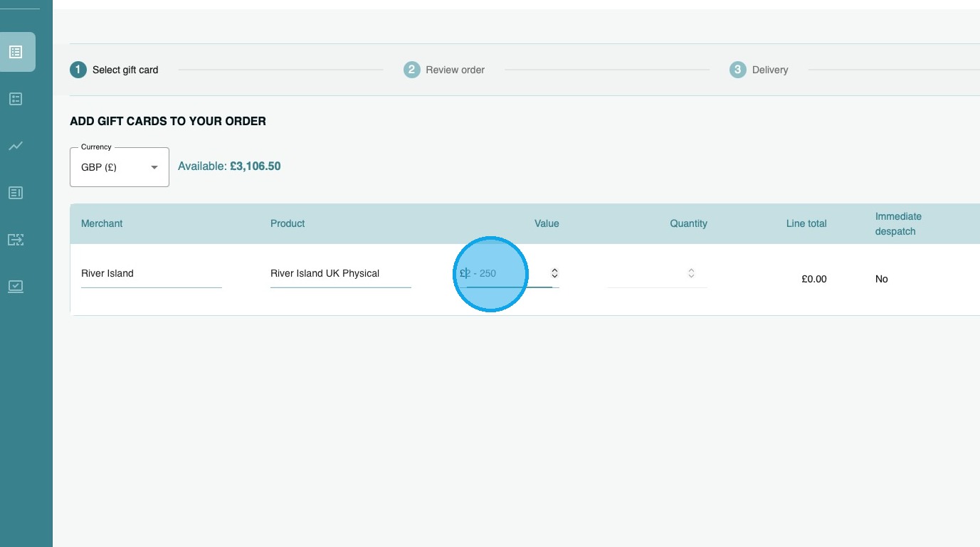This screenshot has width=980, height=547.
Task: Click the Quantity field stepper arrows
Action: pyautogui.click(x=691, y=273)
